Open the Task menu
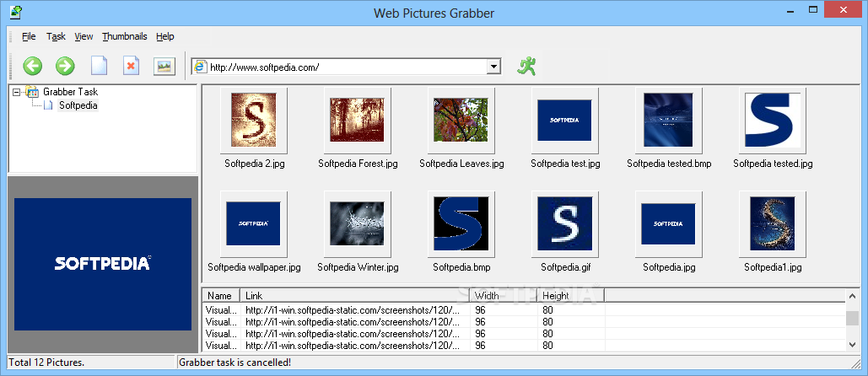Viewport: 868px width, 376px height. point(56,36)
